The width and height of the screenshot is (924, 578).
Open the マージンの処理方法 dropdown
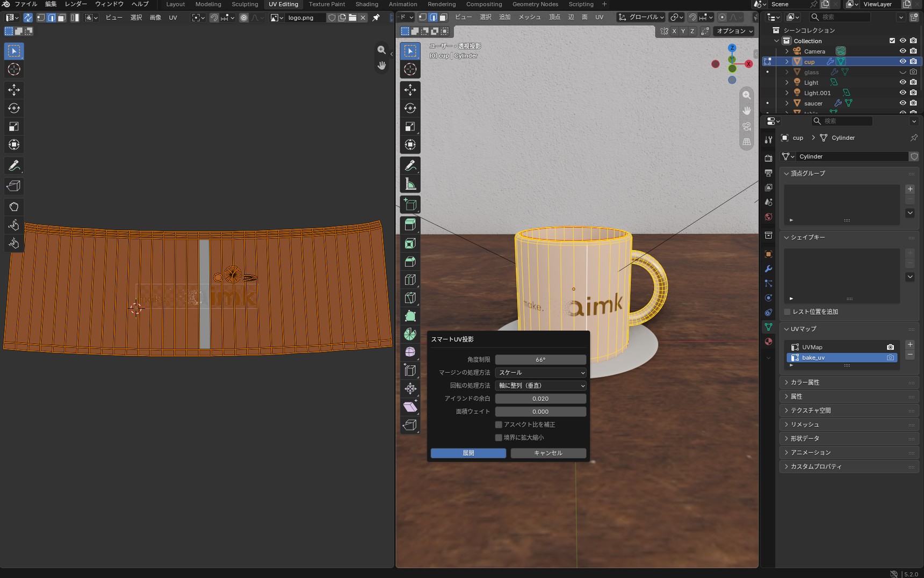pos(540,372)
